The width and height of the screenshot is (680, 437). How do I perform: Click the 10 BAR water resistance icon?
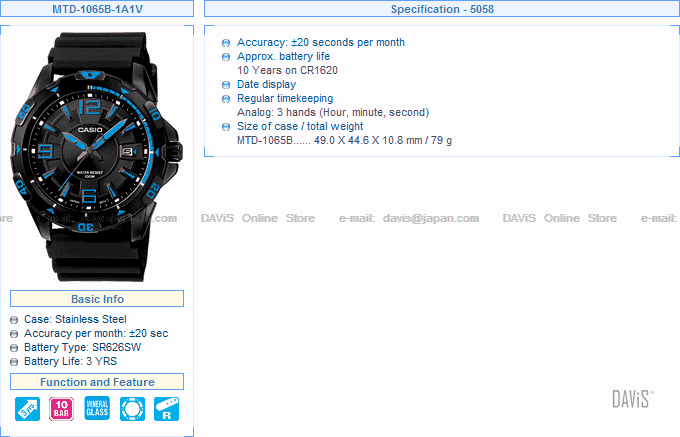pos(62,409)
